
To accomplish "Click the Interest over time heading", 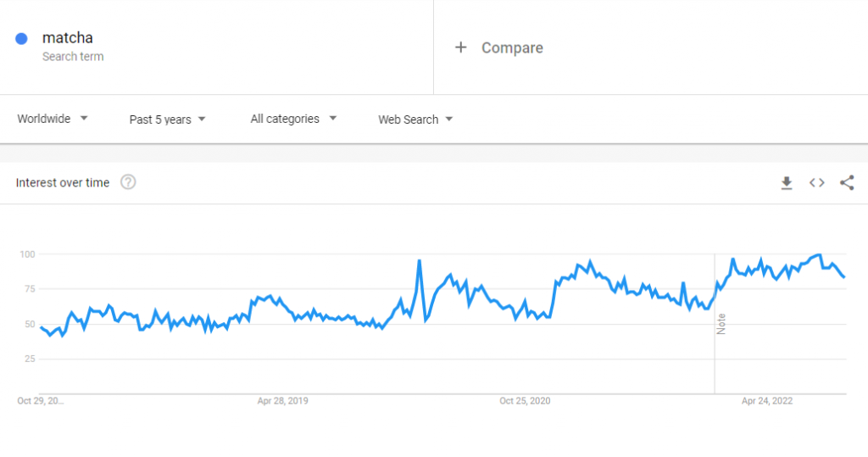I will click(63, 182).
